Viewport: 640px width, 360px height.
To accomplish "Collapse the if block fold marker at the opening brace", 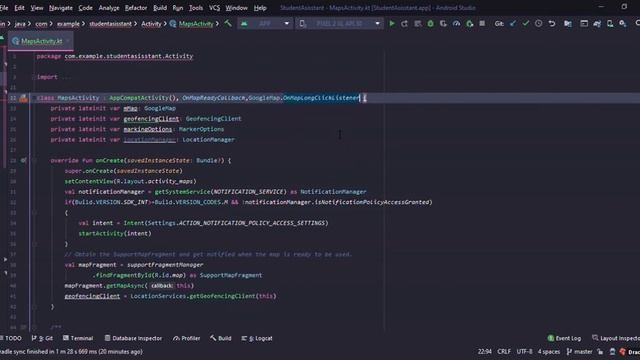I will pos(34,213).
